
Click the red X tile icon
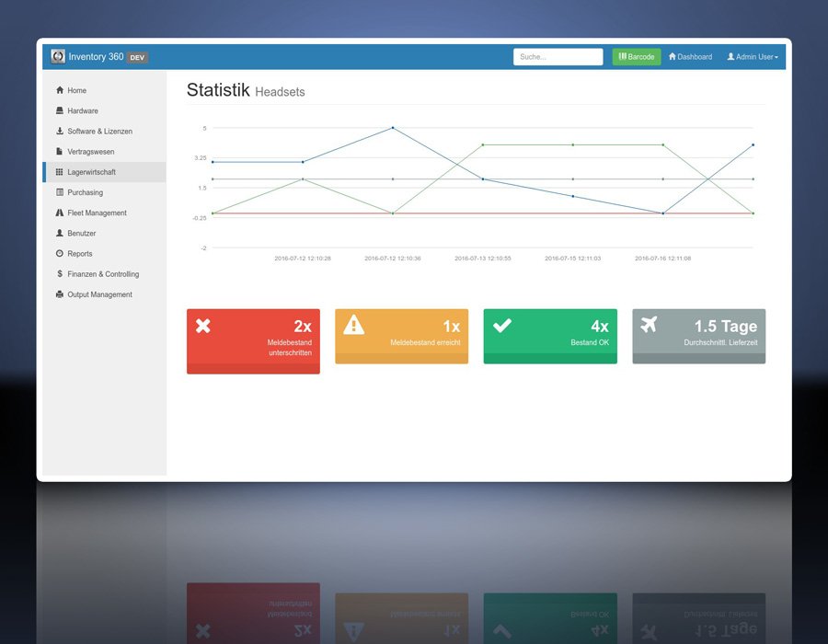(202, 326)
